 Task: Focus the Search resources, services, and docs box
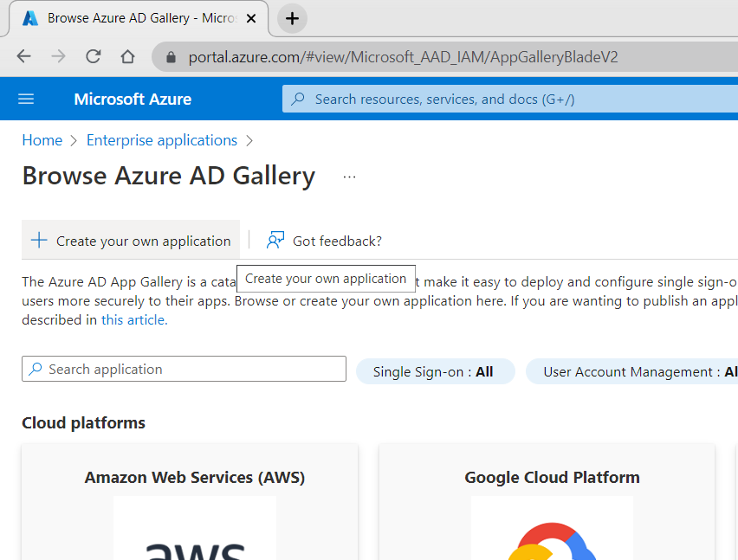510,99
